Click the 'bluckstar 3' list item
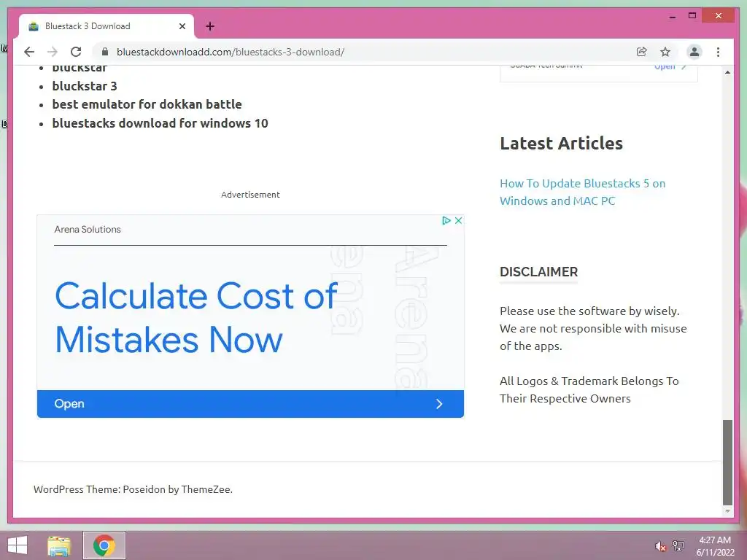 85,86
